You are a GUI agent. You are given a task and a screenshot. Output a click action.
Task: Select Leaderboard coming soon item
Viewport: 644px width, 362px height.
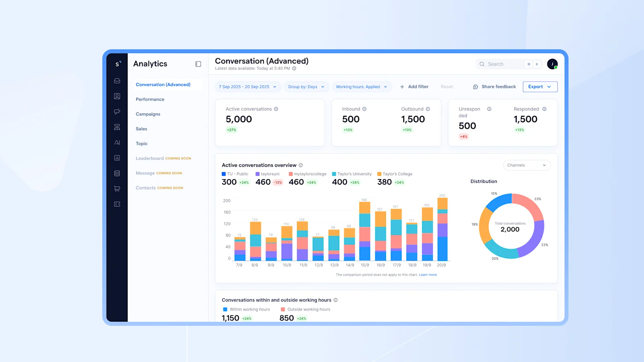163,158
